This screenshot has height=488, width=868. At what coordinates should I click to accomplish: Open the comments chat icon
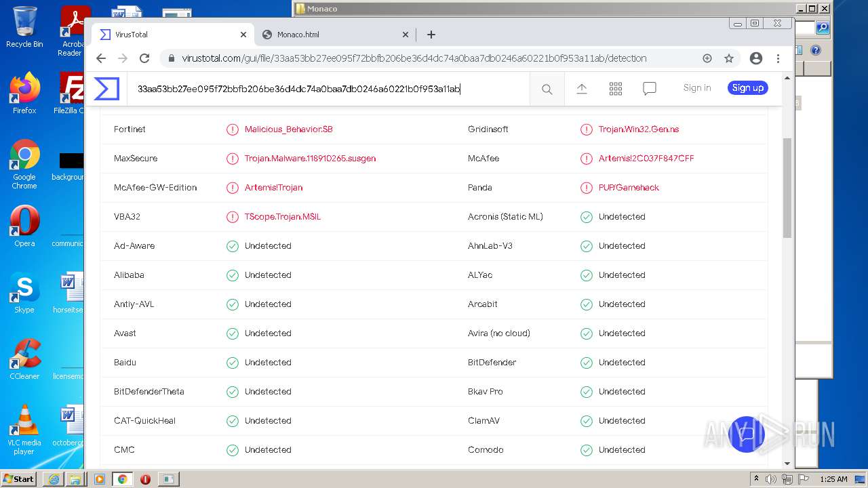(x=650, y=89)
